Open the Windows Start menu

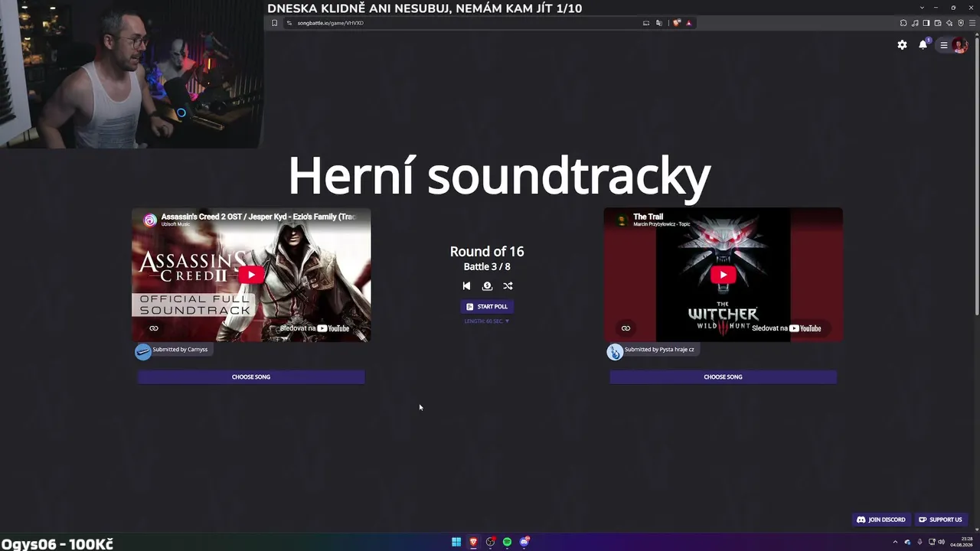click(456, 542)
